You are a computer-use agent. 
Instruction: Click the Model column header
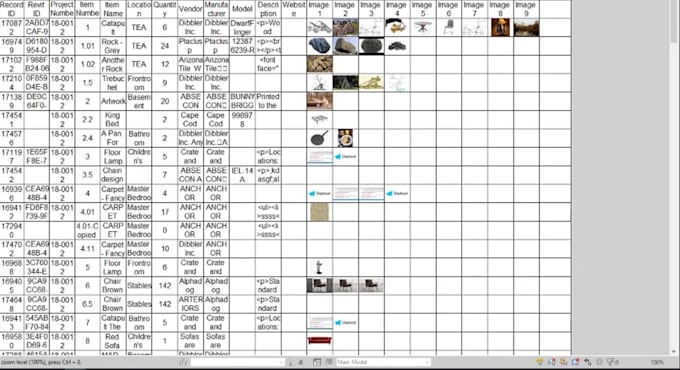pyautogui.click(x=242, y=9)
